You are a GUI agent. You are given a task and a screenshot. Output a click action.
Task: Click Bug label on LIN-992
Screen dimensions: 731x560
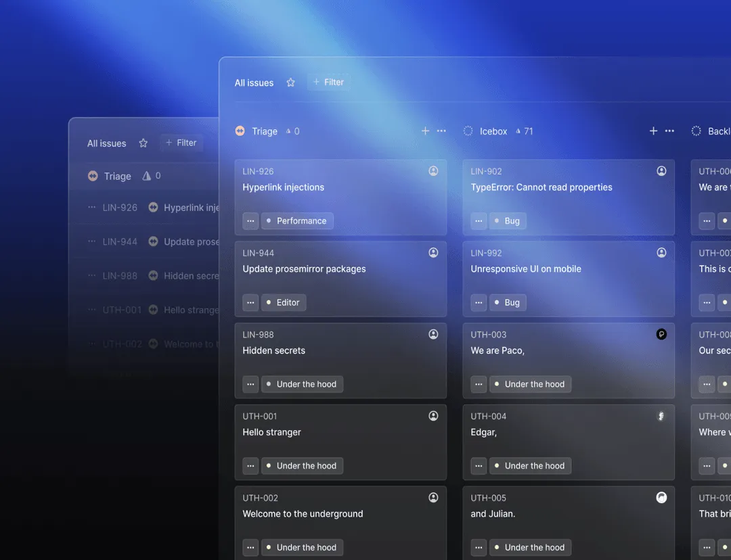(x=508, y=302)
